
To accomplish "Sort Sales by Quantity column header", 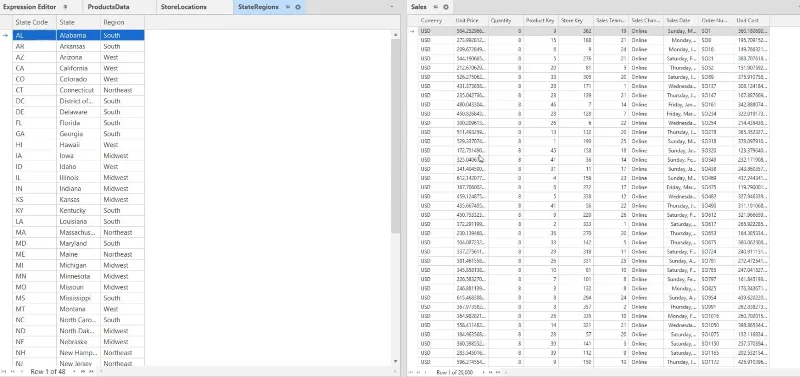I will click(505, 20).
